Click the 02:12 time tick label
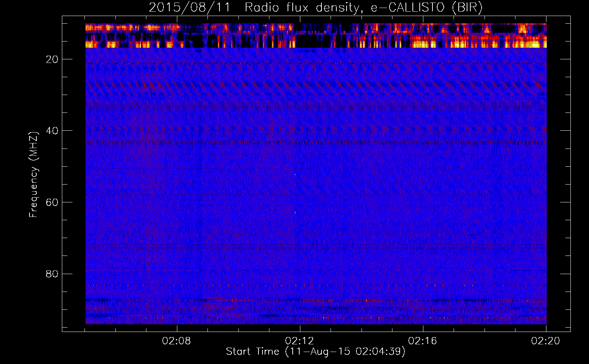The height and width of the screenshot is (364, 589). [300, 341]
